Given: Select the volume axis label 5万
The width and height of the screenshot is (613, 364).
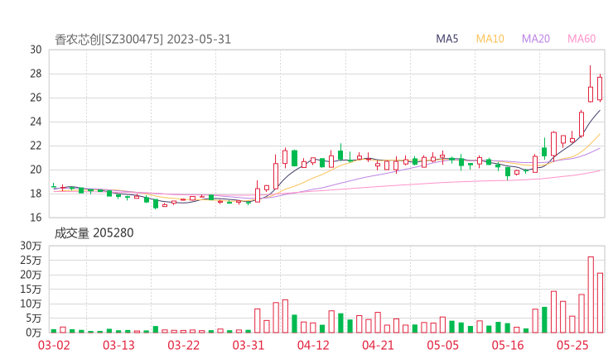Looking at the screenshot, I should 33,318.
